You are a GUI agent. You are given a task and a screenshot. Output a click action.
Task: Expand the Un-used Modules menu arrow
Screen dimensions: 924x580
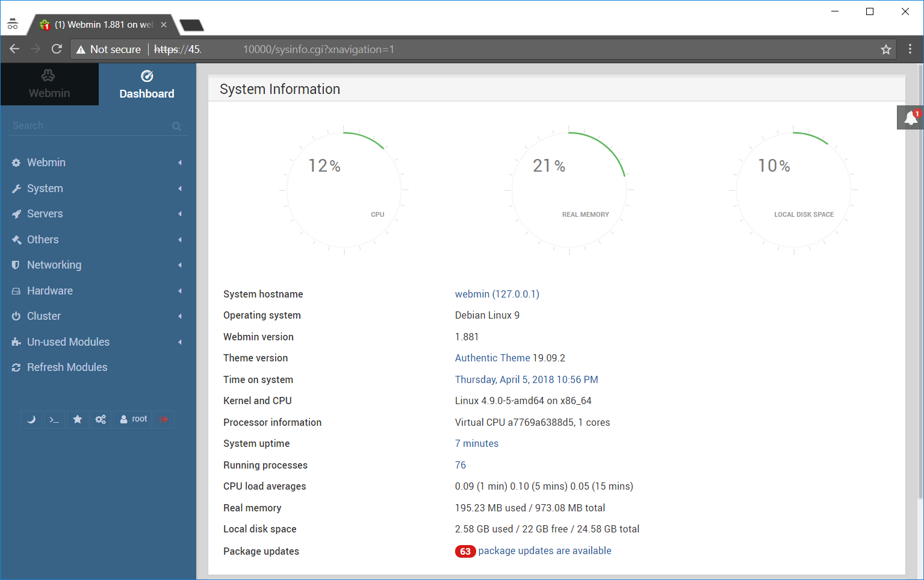(x=180, y=342)
